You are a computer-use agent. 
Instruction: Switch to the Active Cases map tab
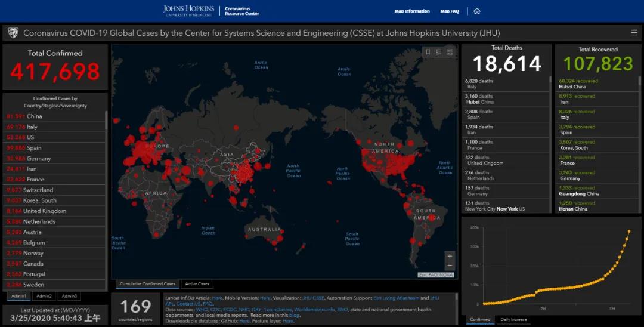point(197,284)
